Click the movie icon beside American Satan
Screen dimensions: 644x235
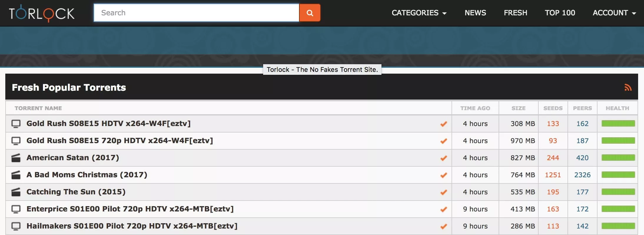click(16, 158)
